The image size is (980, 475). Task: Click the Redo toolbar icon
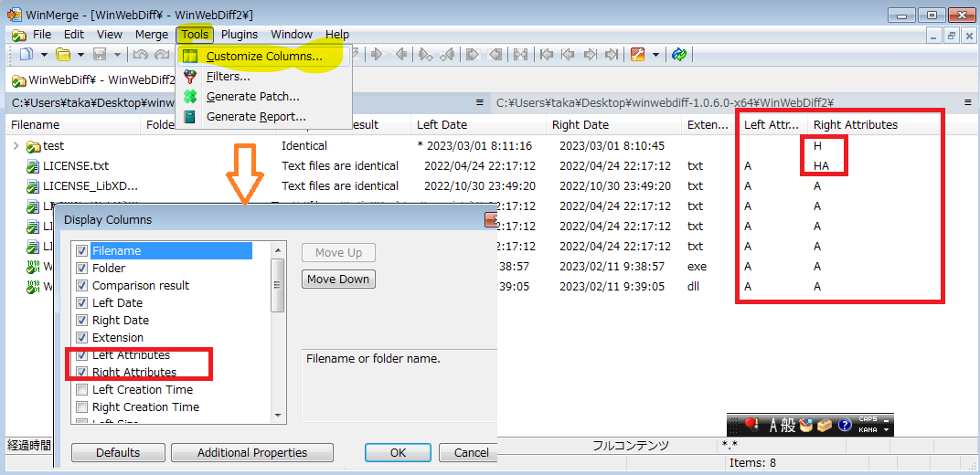pyautogui.click(x=162, y=55)
